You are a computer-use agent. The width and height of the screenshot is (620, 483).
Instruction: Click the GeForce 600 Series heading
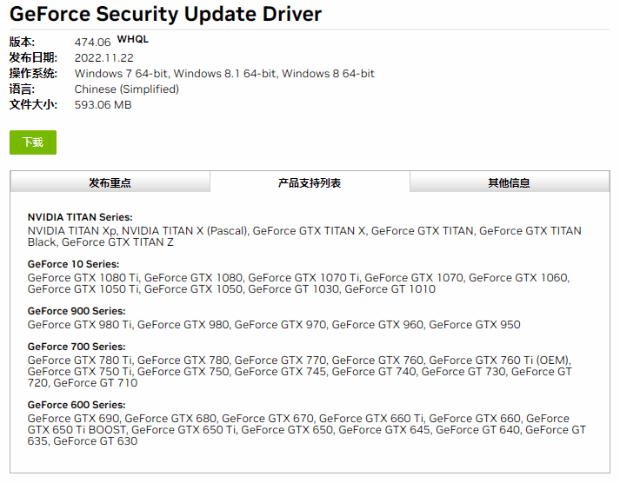click(76, 404)
